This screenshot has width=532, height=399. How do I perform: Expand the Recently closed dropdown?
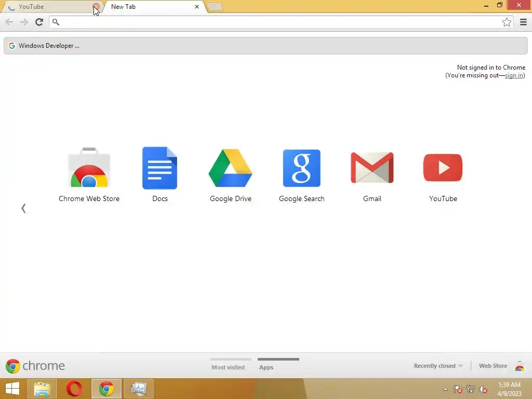pyautogui.click(x=438, y=366)
